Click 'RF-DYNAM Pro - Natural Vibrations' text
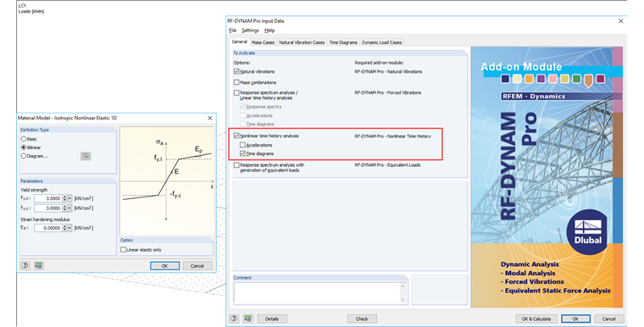The width and height of the screenshot is (644, 327). (388, 71)
